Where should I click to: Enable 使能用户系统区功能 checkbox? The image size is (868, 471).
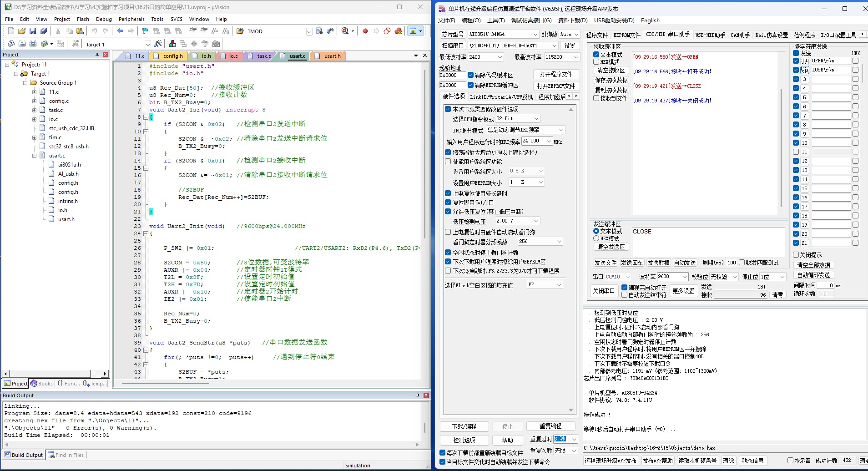coord(448,162)
